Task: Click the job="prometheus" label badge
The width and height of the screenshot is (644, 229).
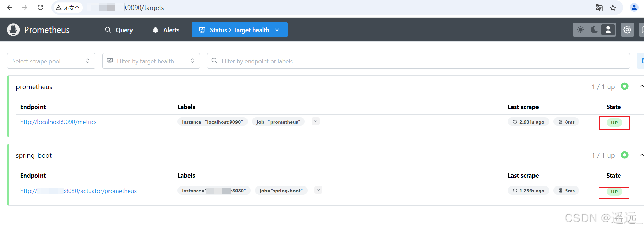Action: pos(278,122)
